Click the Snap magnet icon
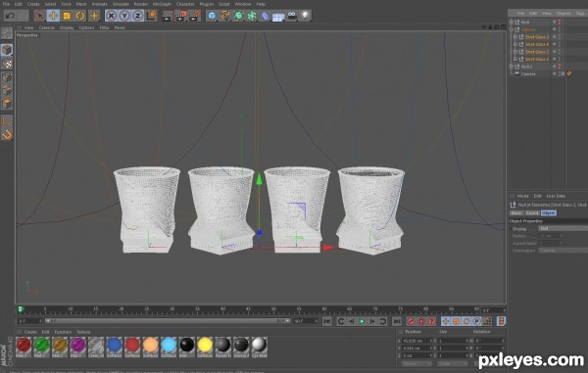Viewport: 588px width, 373px height. point(7,134)
